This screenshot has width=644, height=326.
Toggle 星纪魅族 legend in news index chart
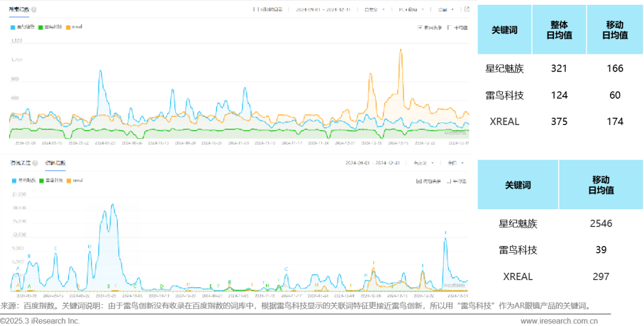pyautogui.click(x=24, y=180)
